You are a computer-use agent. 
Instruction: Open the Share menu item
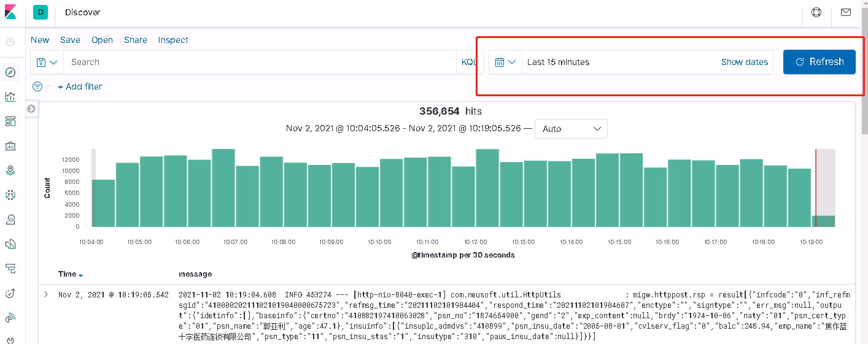click(136, 40)
